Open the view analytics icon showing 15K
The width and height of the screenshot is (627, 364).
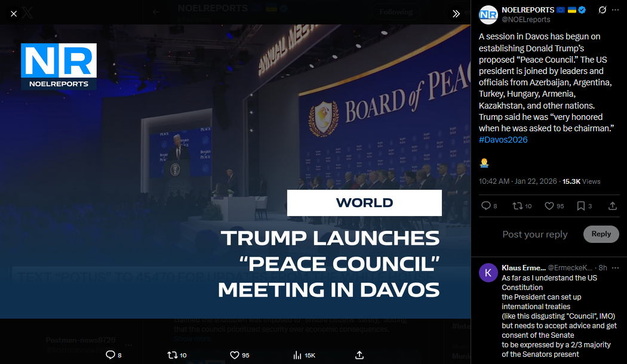click(297, 355)
